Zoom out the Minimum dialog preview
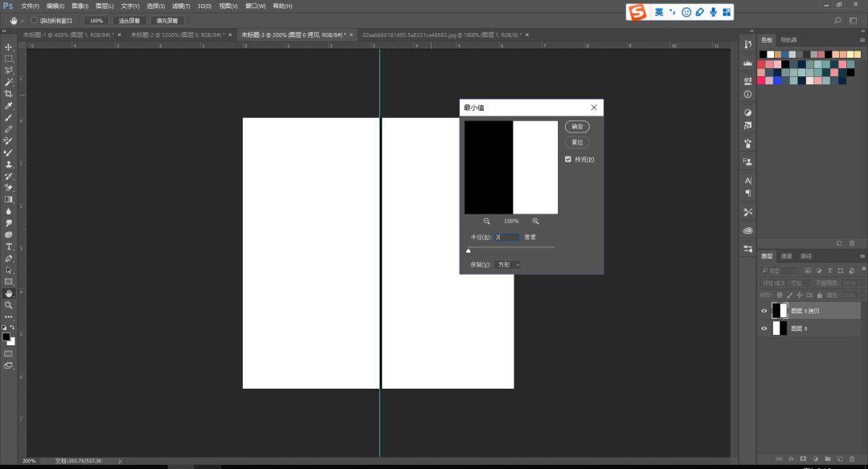868x469 pixels. tap(486, 221)
